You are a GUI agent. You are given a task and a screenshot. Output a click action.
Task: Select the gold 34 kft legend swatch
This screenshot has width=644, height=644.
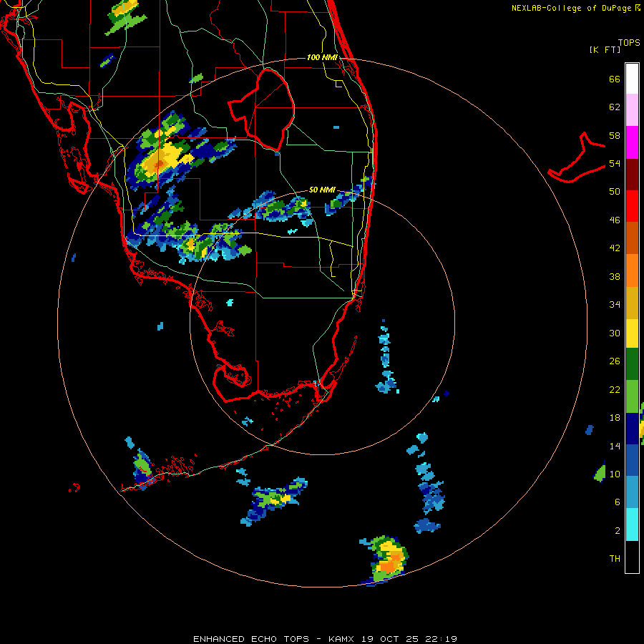pos(632,303)
